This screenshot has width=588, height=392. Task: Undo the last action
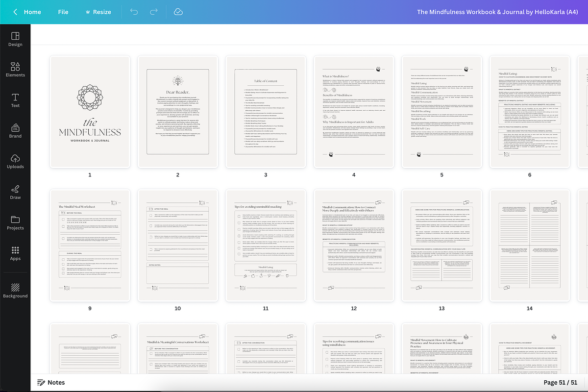point(134,12)
